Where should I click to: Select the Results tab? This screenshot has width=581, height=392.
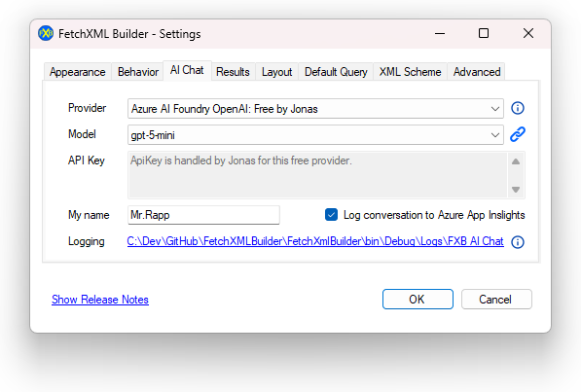[233, 72]
